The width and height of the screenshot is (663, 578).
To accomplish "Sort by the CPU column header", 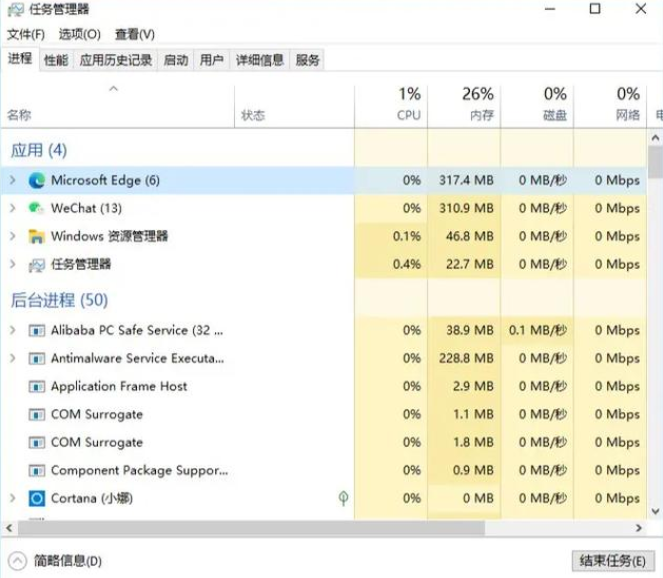I will click(x=391, y=106).
